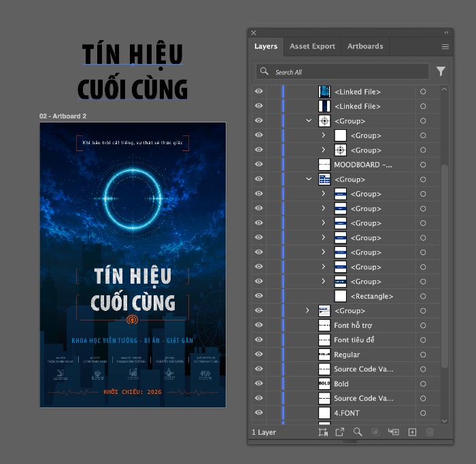Expand the third sub-Group under the MOODBOARD group

pos(323,222)
